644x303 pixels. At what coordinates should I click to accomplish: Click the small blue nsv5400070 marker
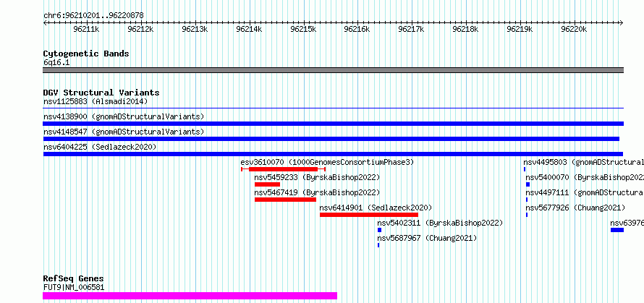tap(528, 184)
